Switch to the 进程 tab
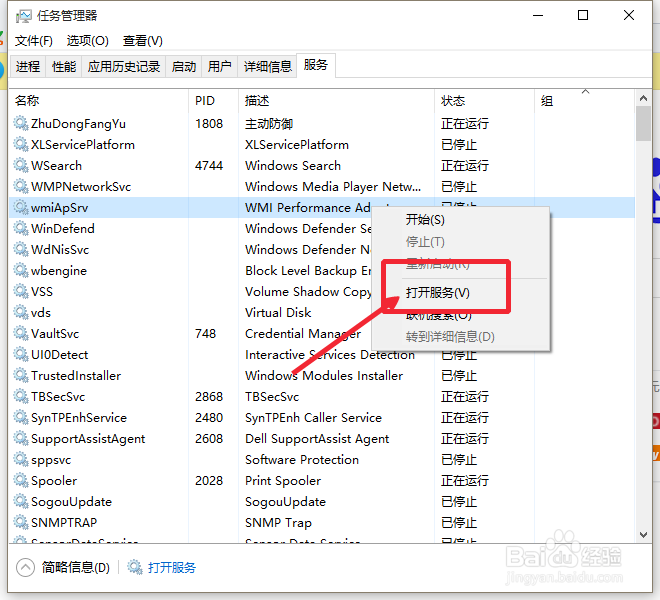This screenshot has height=600, width=660. click(x=28, y=67)
